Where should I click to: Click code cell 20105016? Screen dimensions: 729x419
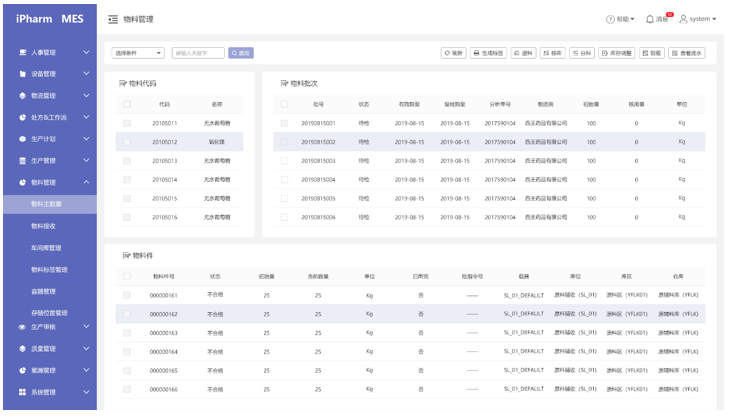pos(165,217)
